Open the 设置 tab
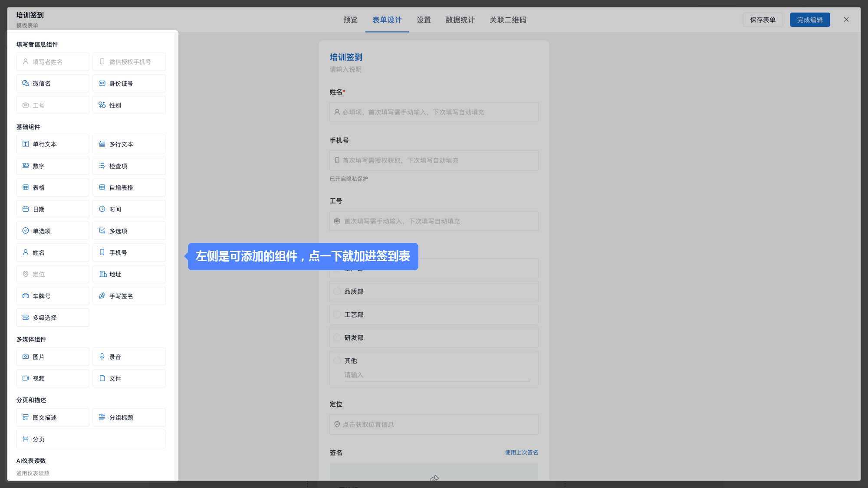Image resolution: width=868 pixels, height=488 pixels. point(424,20)
